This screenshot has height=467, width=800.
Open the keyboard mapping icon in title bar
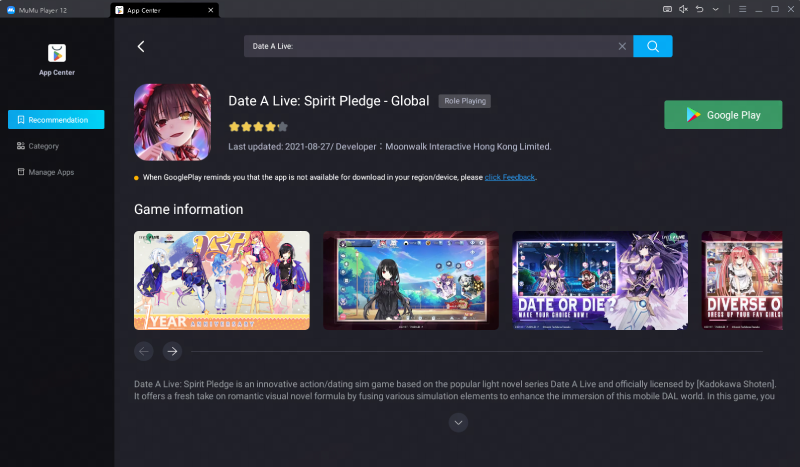click(667, 9)
